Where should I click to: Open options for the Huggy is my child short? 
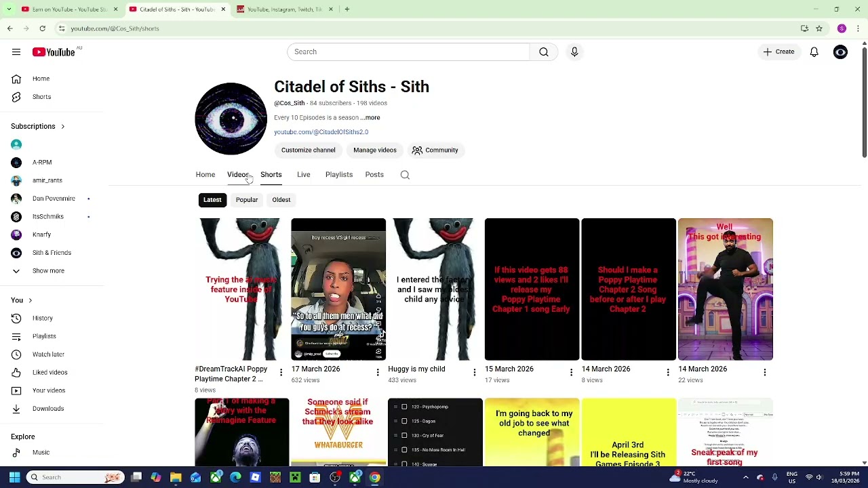click(x=475, y=372)
